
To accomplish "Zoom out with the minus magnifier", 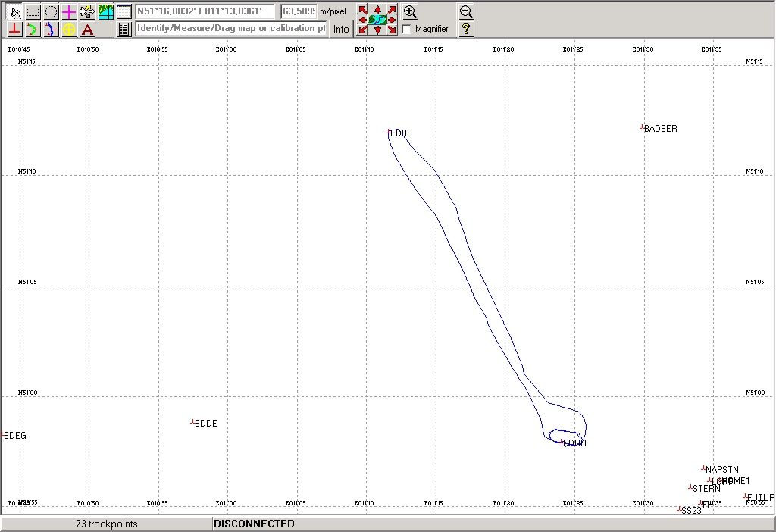I will coord(467,11).
